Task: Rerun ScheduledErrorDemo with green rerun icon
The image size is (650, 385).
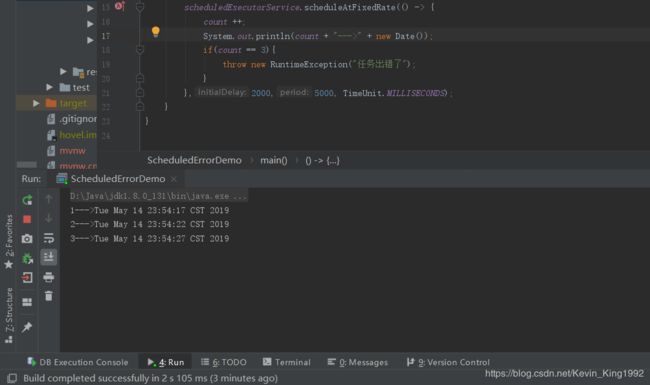Action: [27, 200]
